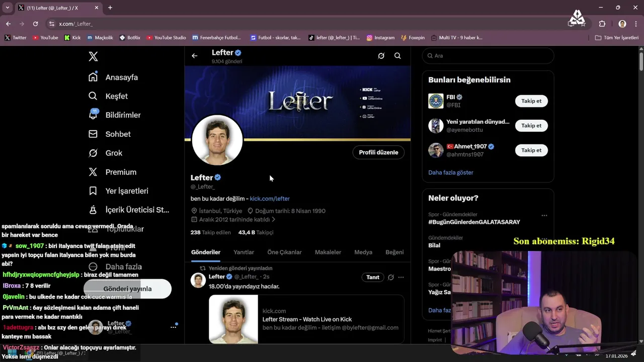This screenshot has width=644, height=362.
Task: Switch to the Medya tab
Action: coord(363,252)
